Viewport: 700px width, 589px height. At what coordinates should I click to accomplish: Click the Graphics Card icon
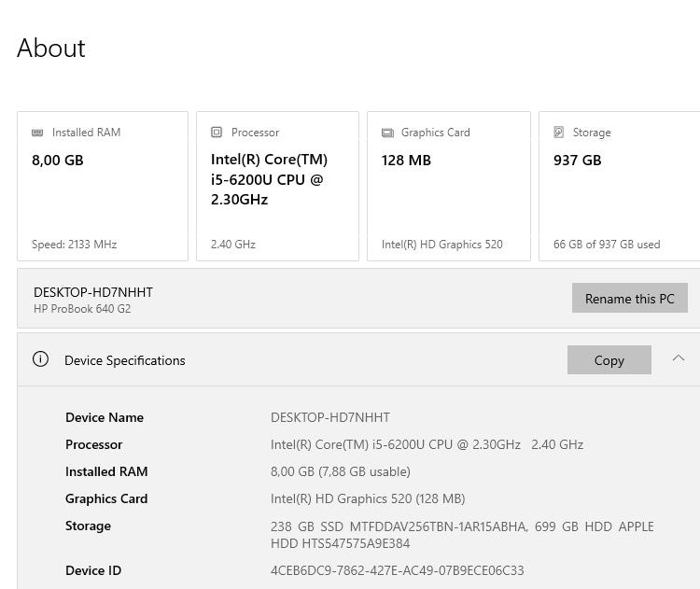coord(387,133)
